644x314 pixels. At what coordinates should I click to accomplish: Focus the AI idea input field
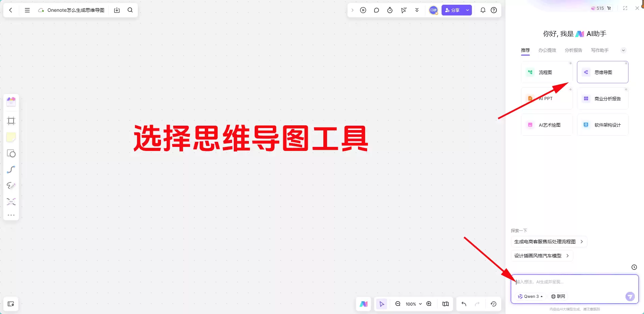point(575,282)
